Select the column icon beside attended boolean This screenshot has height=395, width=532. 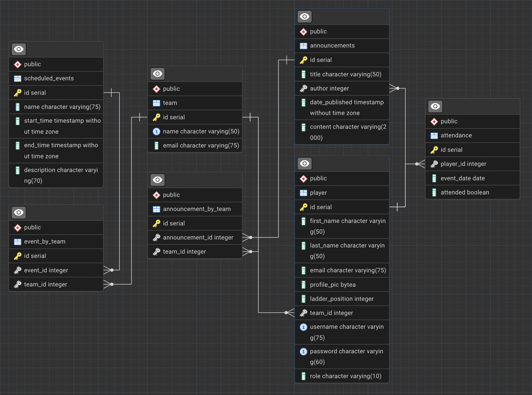point(434,192)
